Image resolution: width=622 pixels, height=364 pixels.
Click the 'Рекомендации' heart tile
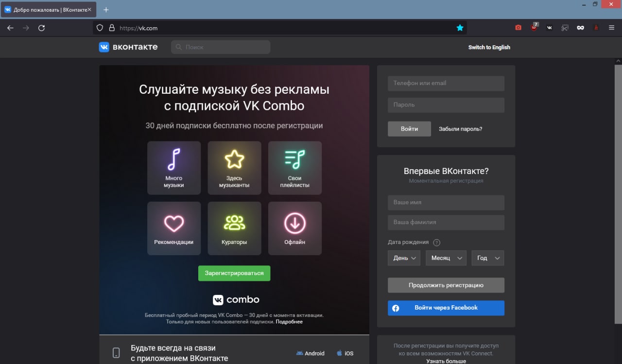(174, 228)
